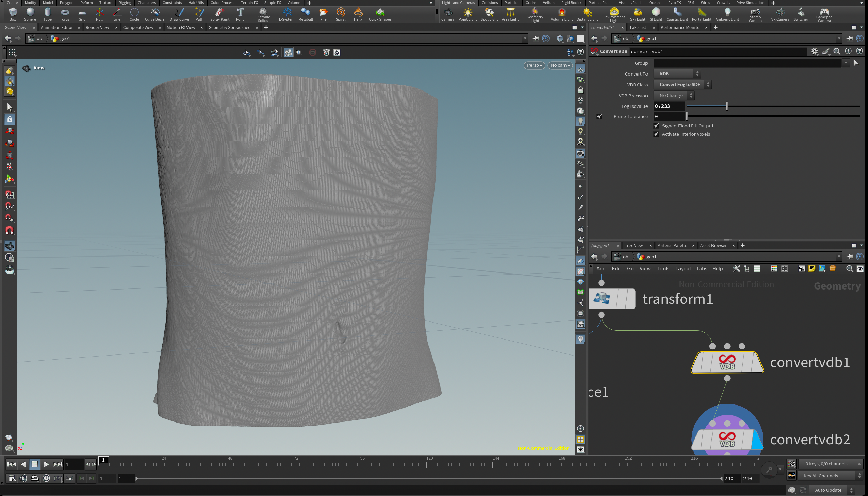The height and width of the screenshot is (496, 868).
Task: Open the Convert To dropdown
Action: pos(677,74)
